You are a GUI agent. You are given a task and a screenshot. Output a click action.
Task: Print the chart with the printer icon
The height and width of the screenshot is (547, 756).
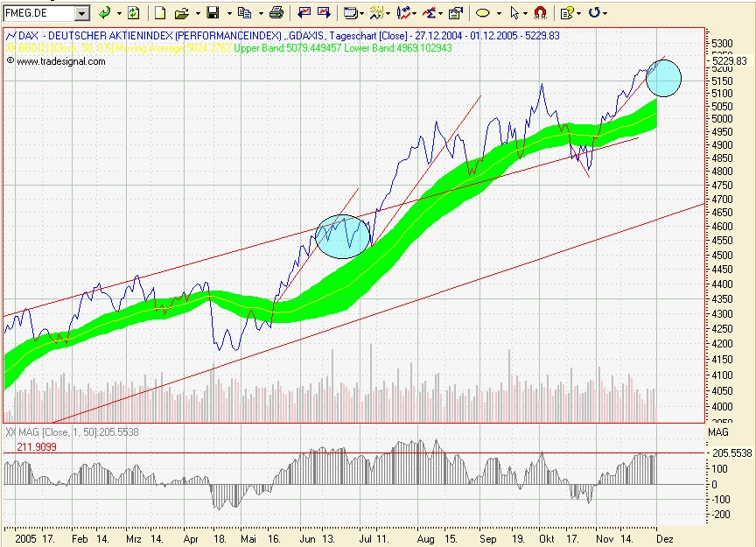pyautogui.click(x=276, y=13)
